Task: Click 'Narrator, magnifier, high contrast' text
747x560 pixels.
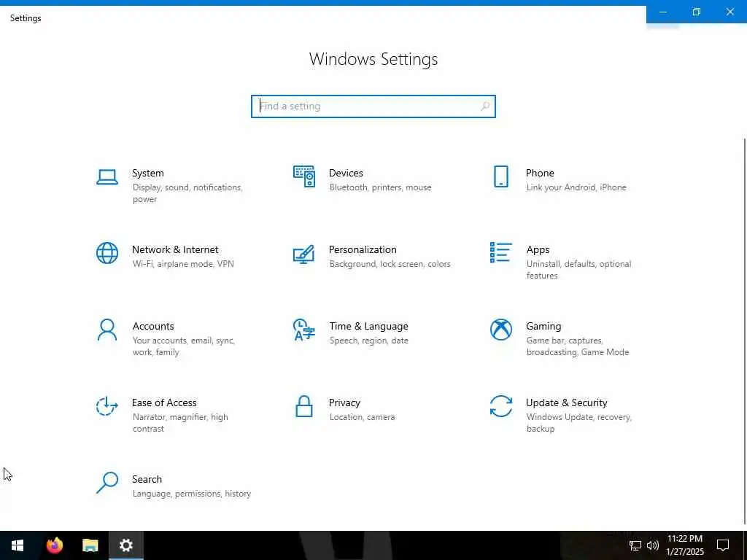Action: click(180, 423)
